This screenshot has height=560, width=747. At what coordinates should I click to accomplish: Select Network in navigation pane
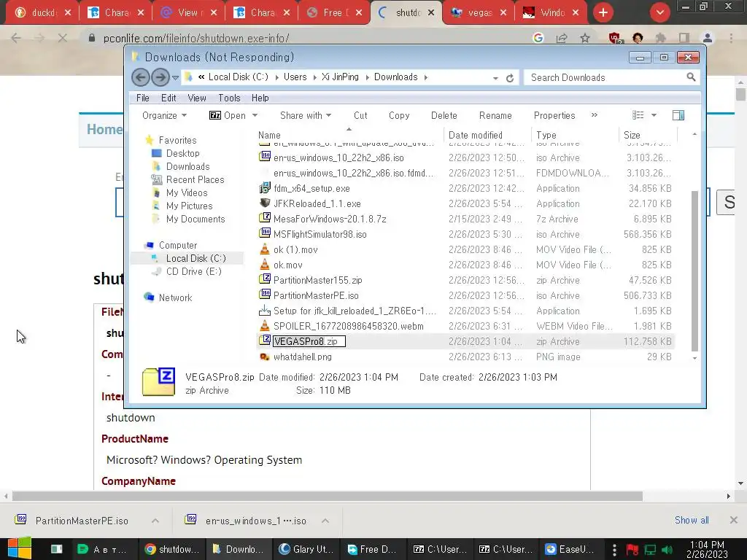[175, 297]
